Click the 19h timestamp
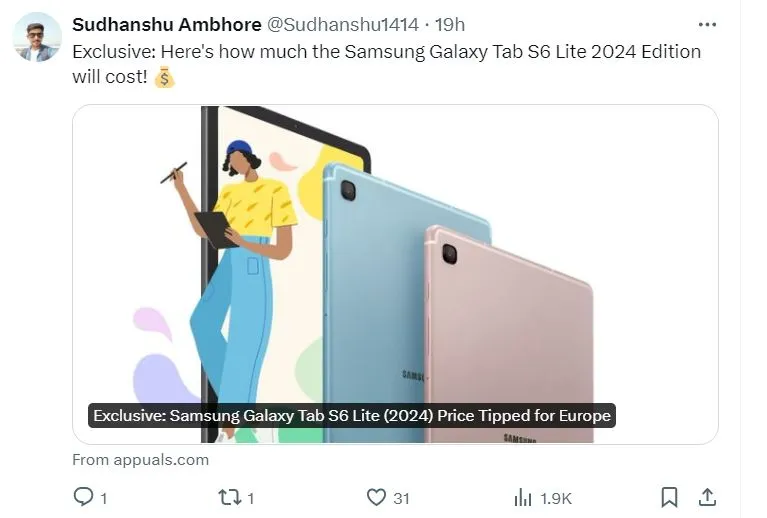Viewport: 767px width, 518px height. tap(450, 24)
